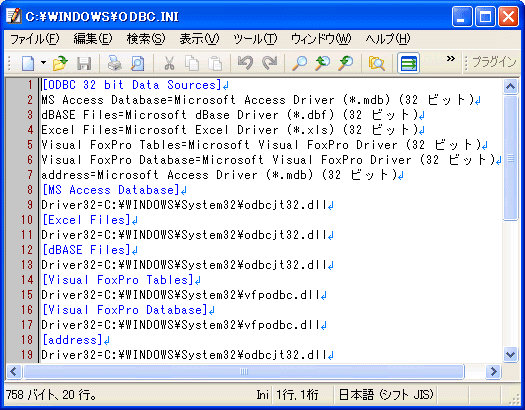Open the ファイル(F) menu
The width and height of the screenshot is (525, 410).
click(35, 39)
